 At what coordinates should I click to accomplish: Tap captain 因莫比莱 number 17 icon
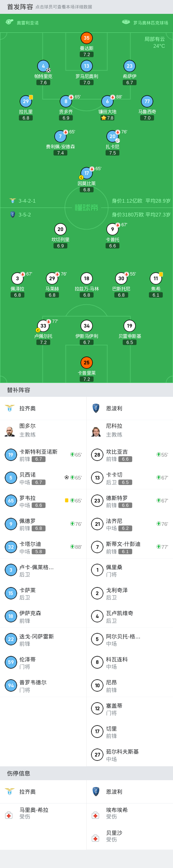pos(87,173)
